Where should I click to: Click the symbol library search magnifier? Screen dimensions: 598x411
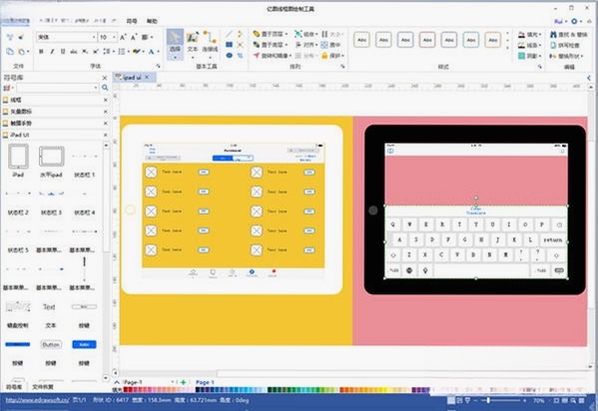point(105,88)
